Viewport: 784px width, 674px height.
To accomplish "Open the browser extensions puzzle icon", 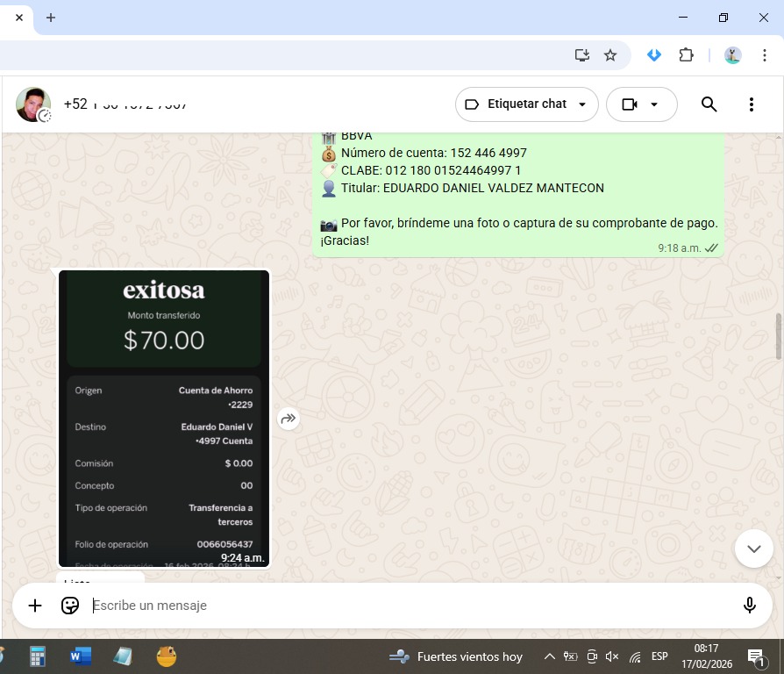I will point(686,55).
